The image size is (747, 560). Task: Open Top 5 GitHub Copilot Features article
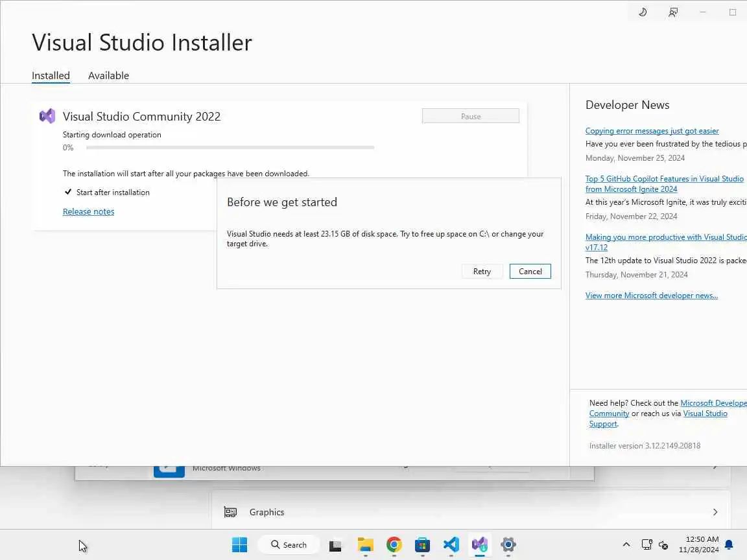664,184
